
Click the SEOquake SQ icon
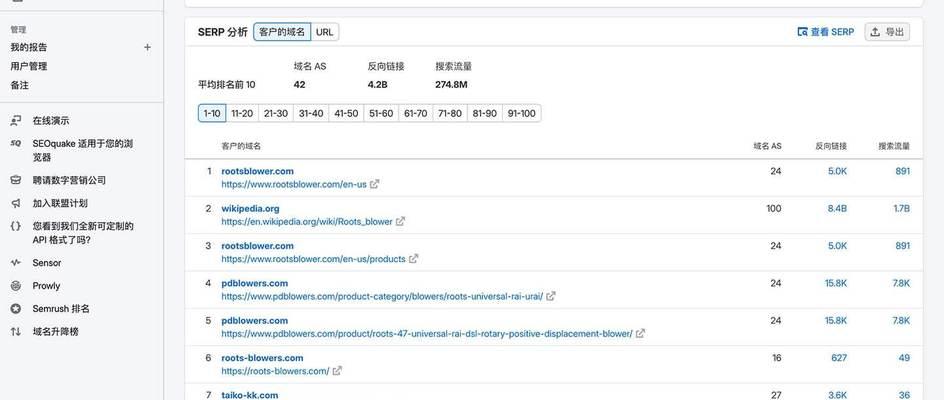coord(16,143)
